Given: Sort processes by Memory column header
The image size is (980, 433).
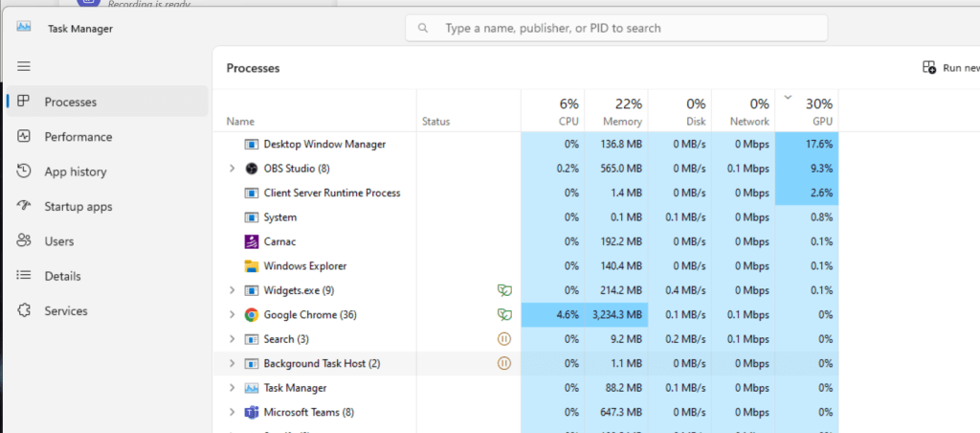Looking at the screenshot, I should click(x=615, y=111).
